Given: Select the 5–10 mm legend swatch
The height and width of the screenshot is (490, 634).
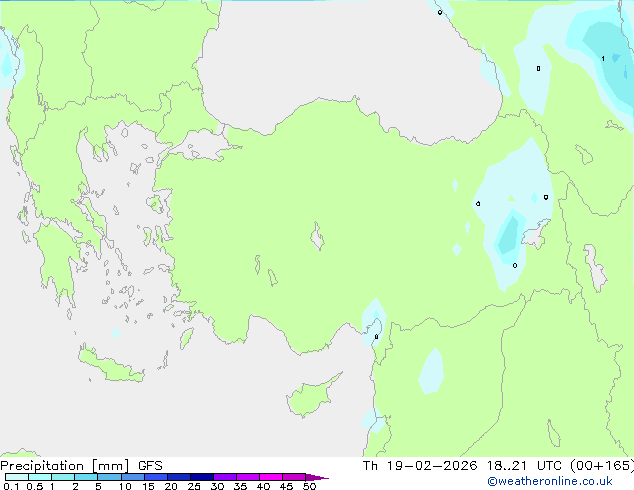Looking at the screenshot, I should [109, 477].
